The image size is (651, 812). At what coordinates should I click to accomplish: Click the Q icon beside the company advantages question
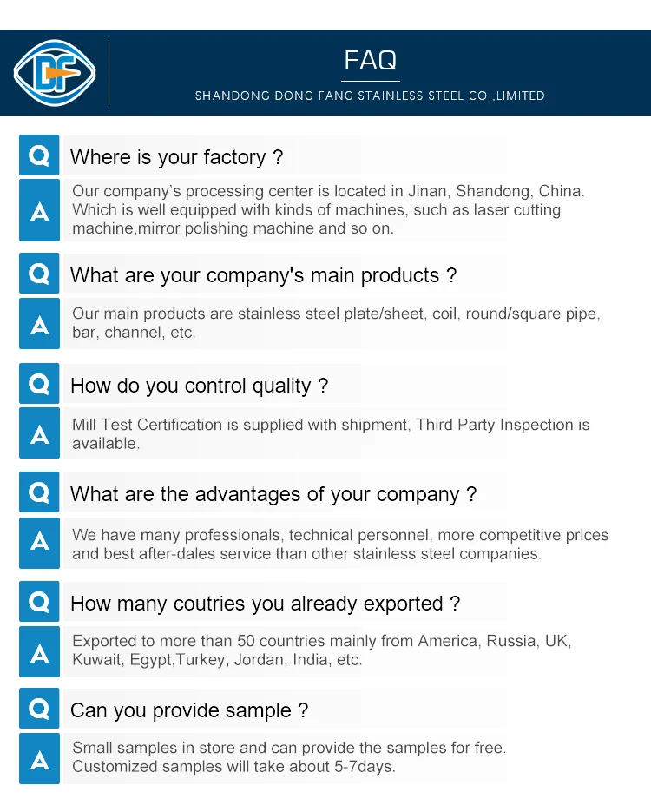tap(39, 492)
